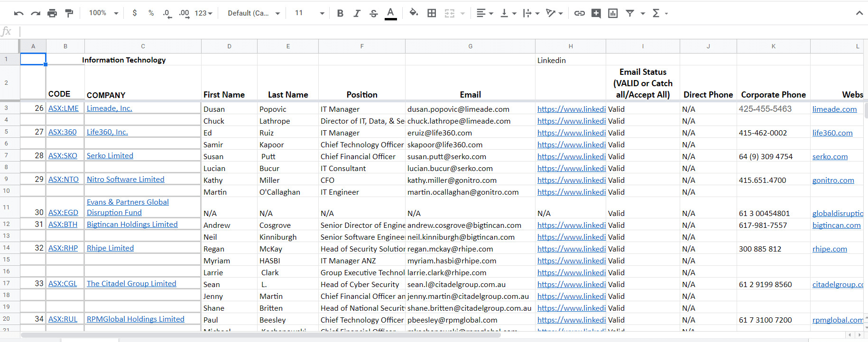Image resolution: width=868 pixels, height=342 pixels.
Task: Open the 100% zoom dropdown
Action: pyautogui.click(x=103, y=13)
